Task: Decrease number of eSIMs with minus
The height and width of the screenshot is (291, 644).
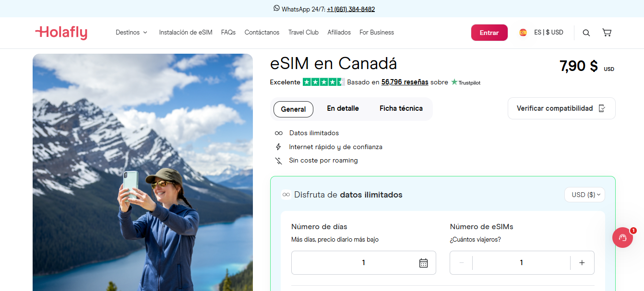Action: pos(462,263)
